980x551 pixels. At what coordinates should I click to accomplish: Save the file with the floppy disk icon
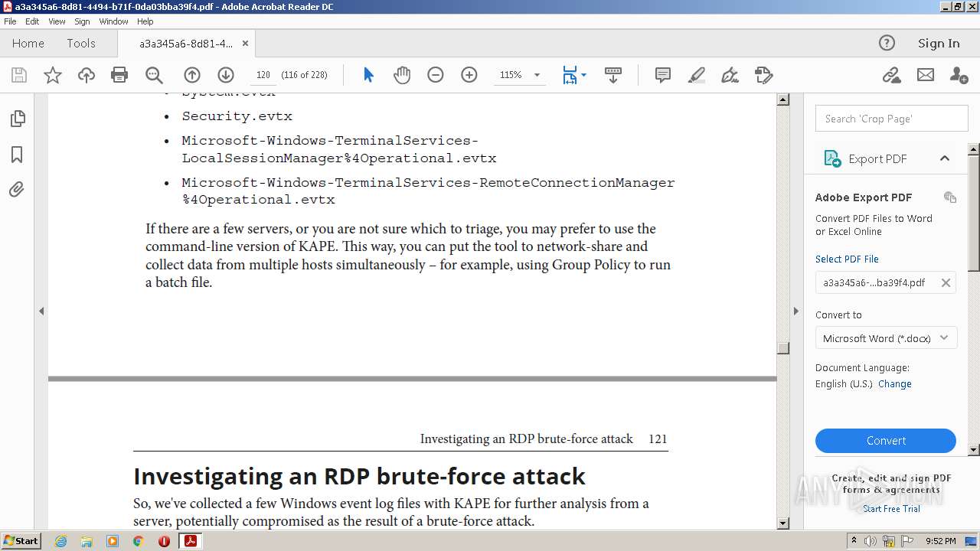(19, 75)
